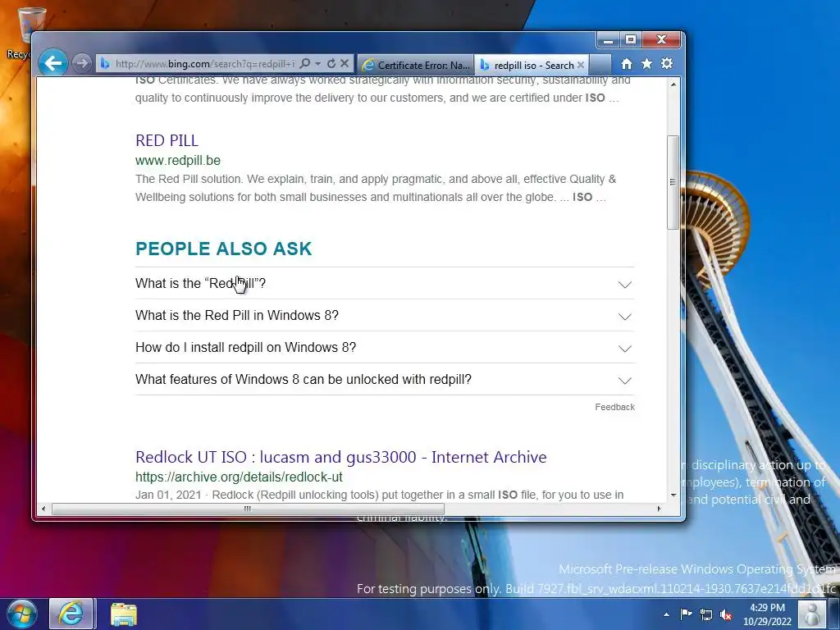This screenshot has width=840, height=630.
Task: Minimize the Internet Explorer window
Action: (608, 40)
